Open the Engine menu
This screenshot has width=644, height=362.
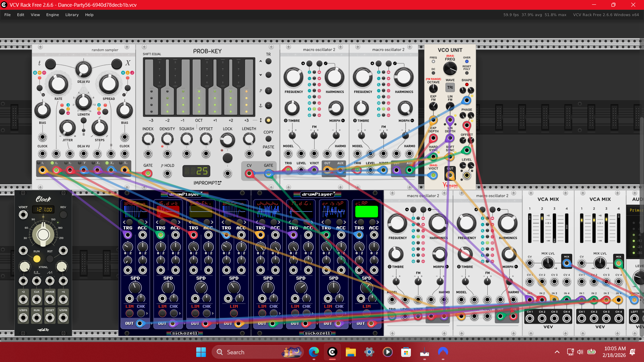[52, 15]
